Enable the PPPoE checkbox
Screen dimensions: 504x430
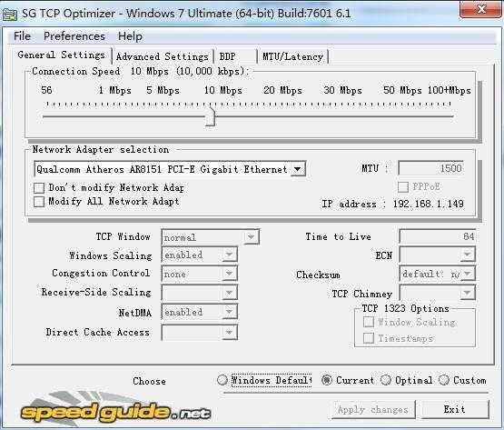[x=403, y=187]
